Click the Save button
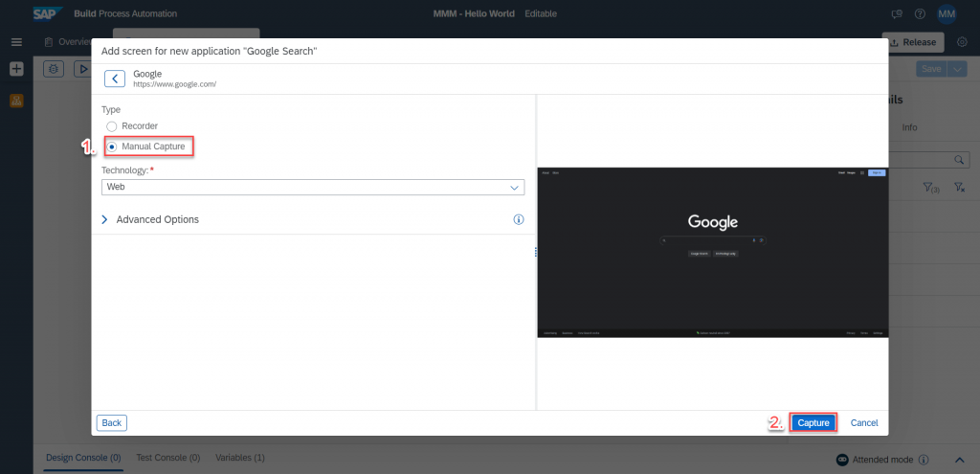This screenshot has width=980, height=474. 931,69
